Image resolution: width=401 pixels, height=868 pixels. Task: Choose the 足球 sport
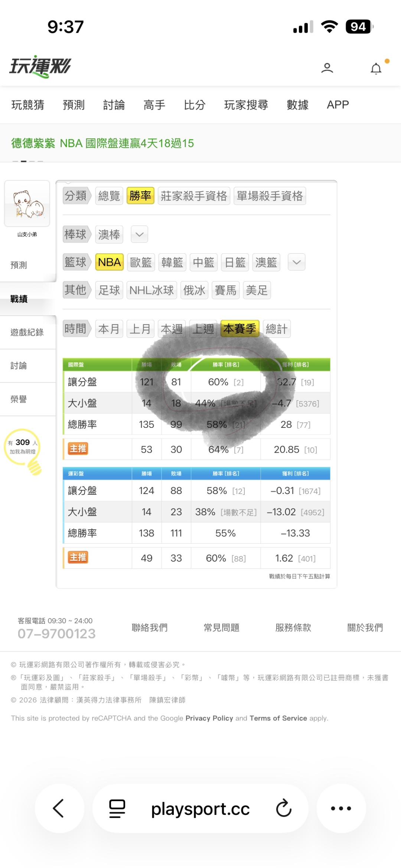point(109,290)
